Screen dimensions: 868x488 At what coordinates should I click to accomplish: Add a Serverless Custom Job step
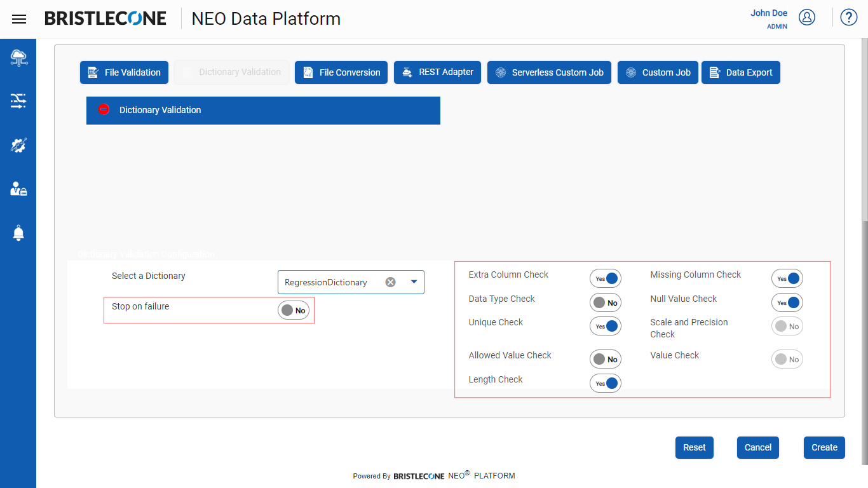(x=550, y=72)
